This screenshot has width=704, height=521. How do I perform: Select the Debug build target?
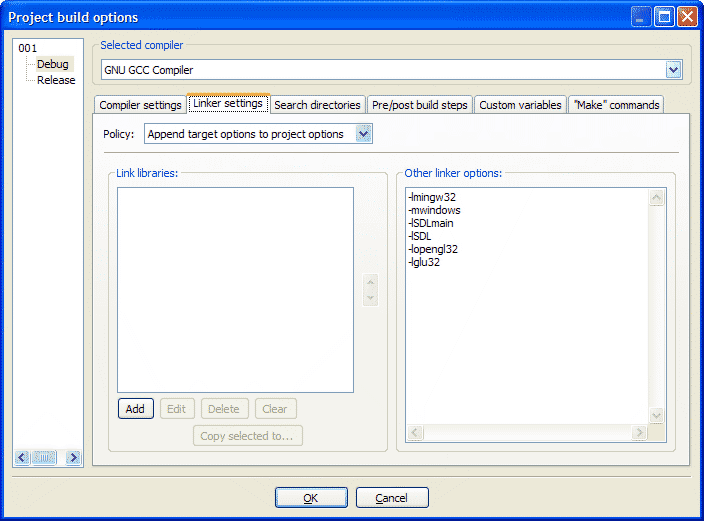(53, 64)
